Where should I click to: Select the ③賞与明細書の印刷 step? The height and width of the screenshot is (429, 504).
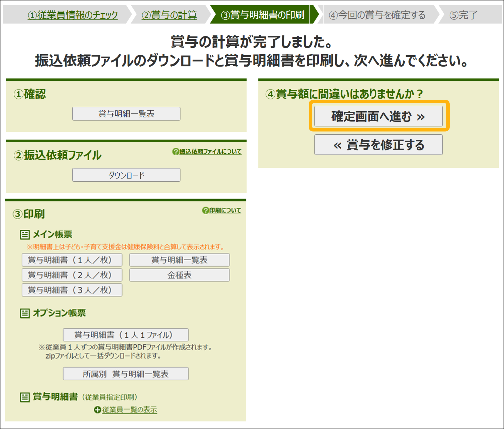[x=263, y=15]
